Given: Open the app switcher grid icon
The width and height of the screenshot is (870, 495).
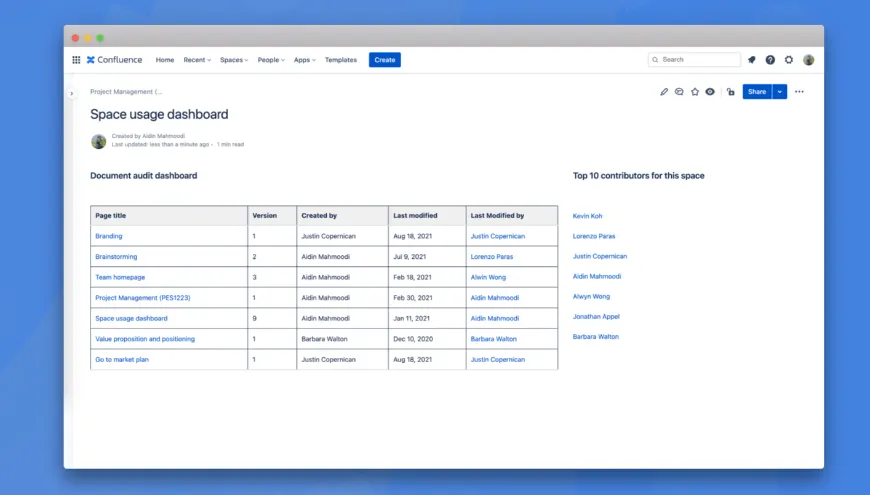Looking at the screenshot, I should click(x=76, y=60).
